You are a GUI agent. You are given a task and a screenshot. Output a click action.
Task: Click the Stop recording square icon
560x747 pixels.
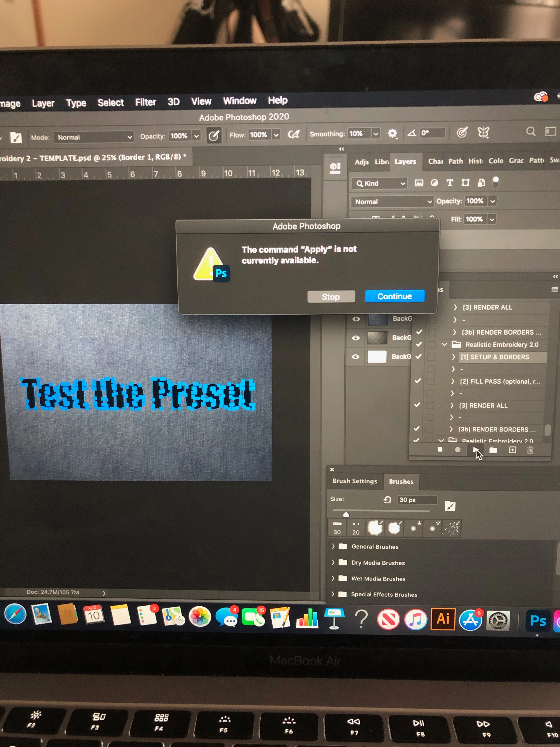pyautogui.click(x=440, y=449)
